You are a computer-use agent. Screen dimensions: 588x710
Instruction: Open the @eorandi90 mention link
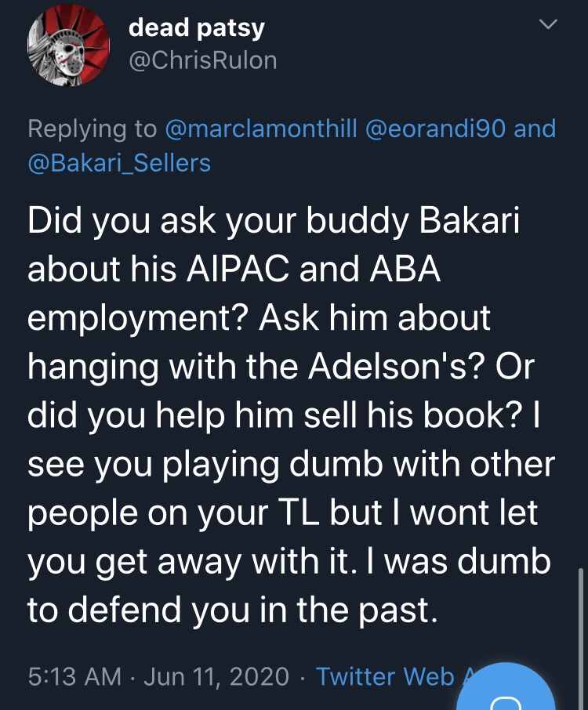(434, 129)
